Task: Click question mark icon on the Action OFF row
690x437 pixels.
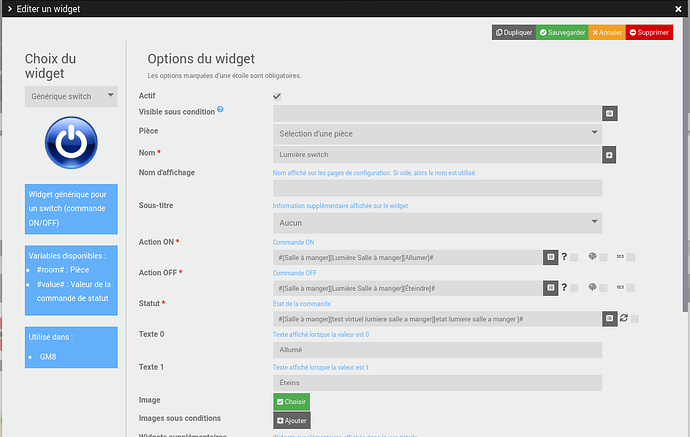Action: click(564, 287)
